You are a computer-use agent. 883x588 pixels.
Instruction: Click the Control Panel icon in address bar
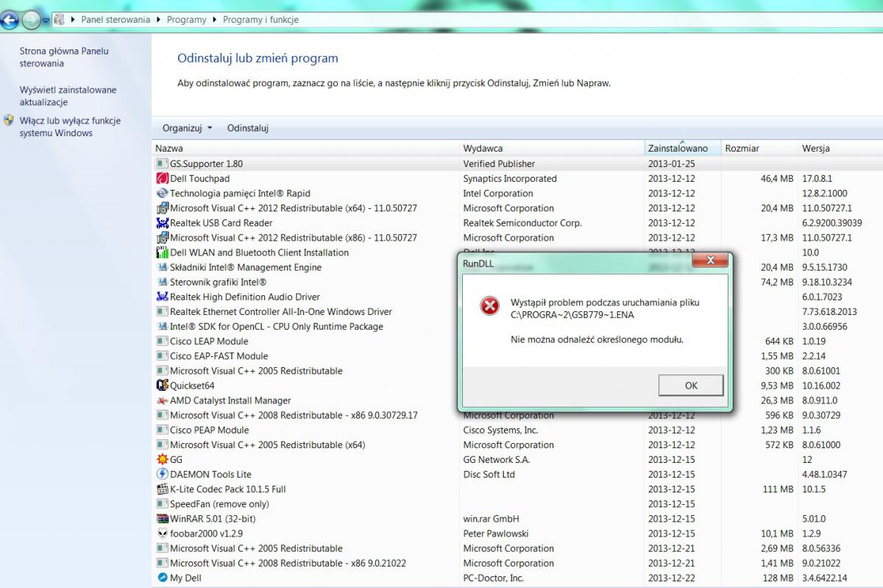coord(60,19)
